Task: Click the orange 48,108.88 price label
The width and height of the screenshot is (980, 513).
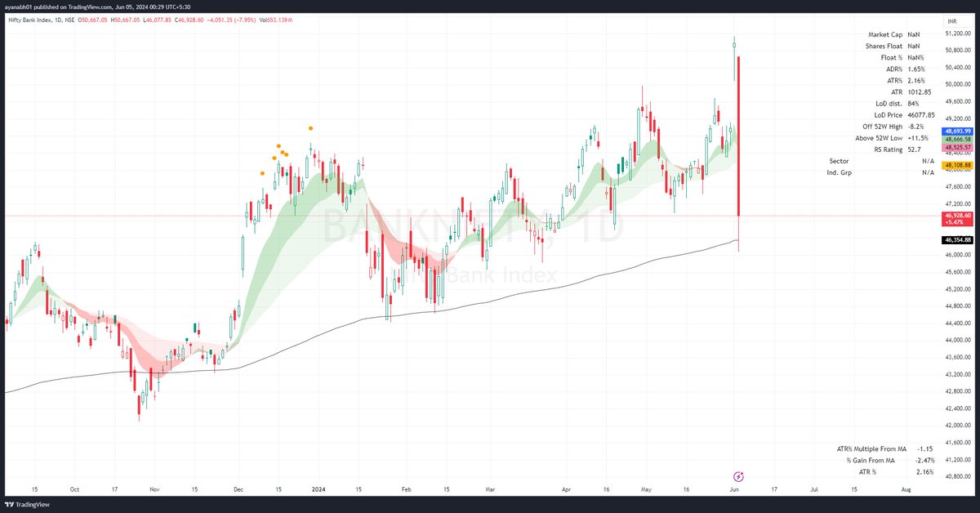Action: point(958,165)
